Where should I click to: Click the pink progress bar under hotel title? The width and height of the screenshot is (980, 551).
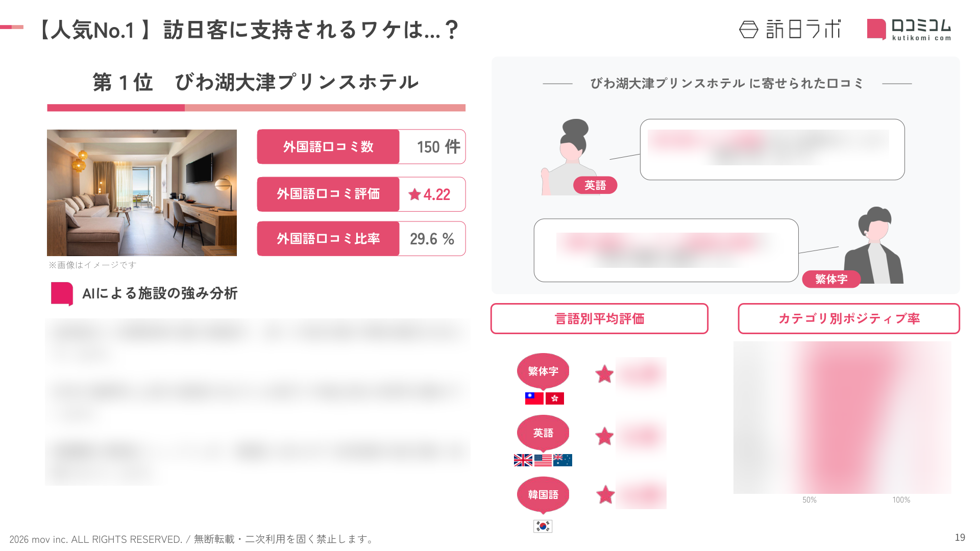(x=256, y=108)
